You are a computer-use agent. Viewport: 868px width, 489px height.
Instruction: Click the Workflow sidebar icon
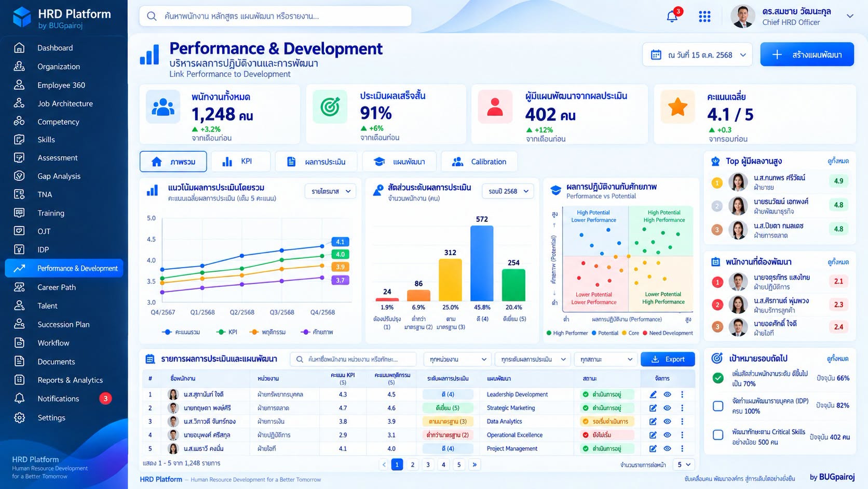pyautogui.click(x=19, y=342)
